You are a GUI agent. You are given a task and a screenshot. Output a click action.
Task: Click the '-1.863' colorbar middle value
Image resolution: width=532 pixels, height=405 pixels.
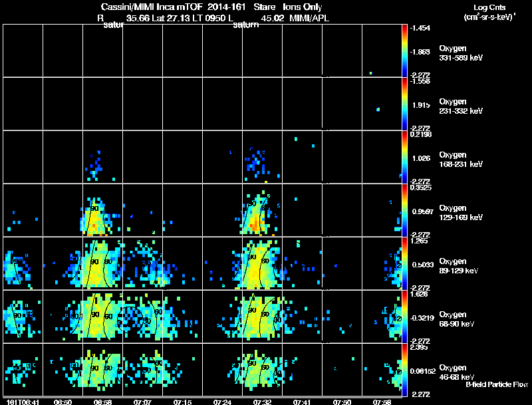click(420, 52)
